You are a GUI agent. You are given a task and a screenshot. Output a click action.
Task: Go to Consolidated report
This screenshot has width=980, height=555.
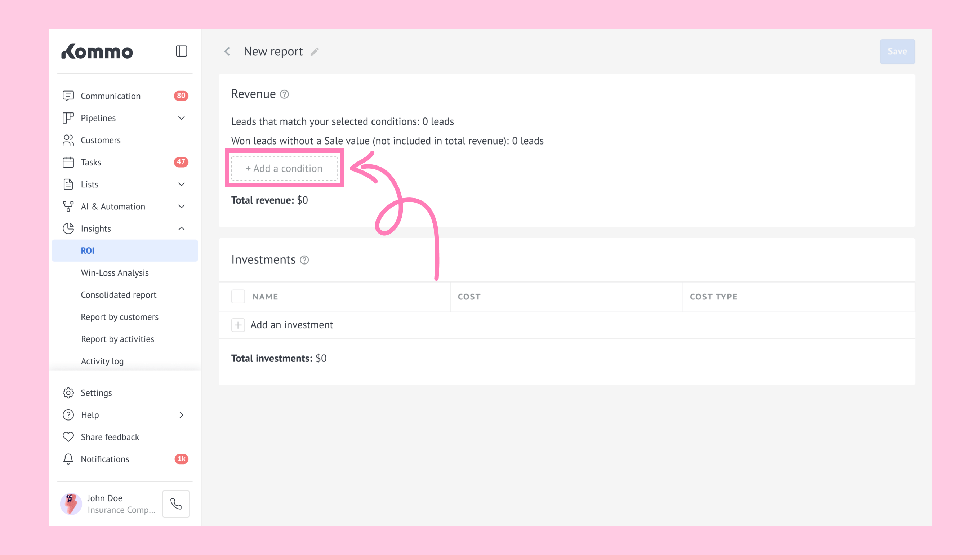tap(119, 295)
